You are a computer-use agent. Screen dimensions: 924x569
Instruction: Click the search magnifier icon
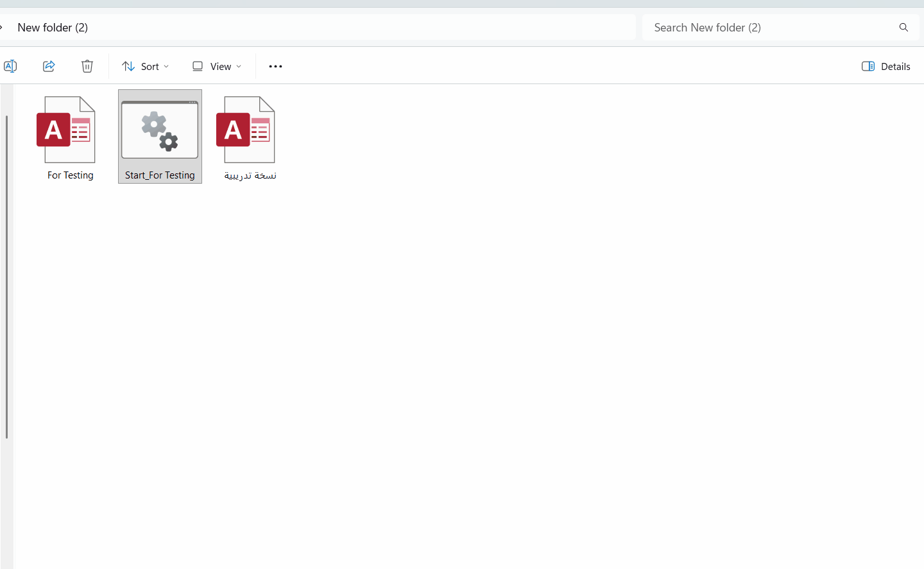click(903, 28)
